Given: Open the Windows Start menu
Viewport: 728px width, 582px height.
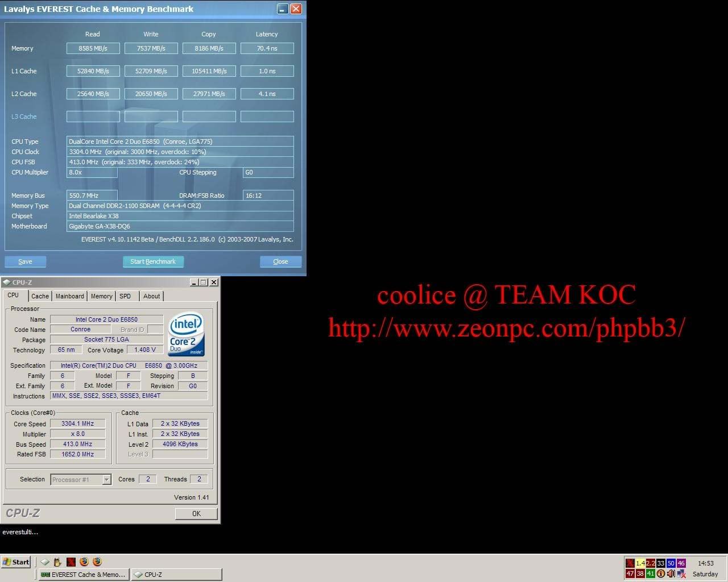Looking at the screenshot, I should [x=16, y=562].
